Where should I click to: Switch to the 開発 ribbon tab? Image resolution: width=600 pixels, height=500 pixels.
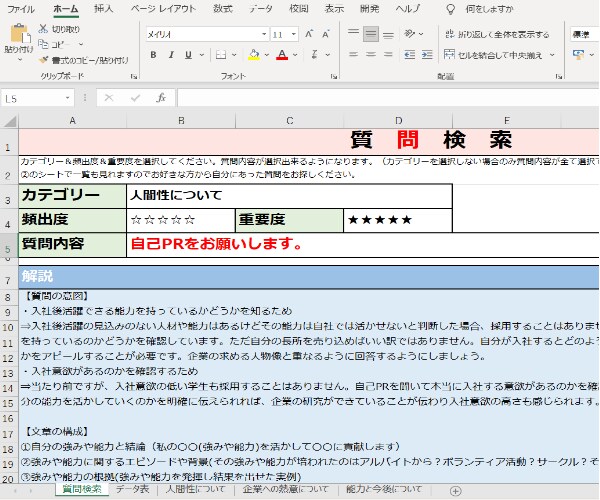(x=369, y=8)
